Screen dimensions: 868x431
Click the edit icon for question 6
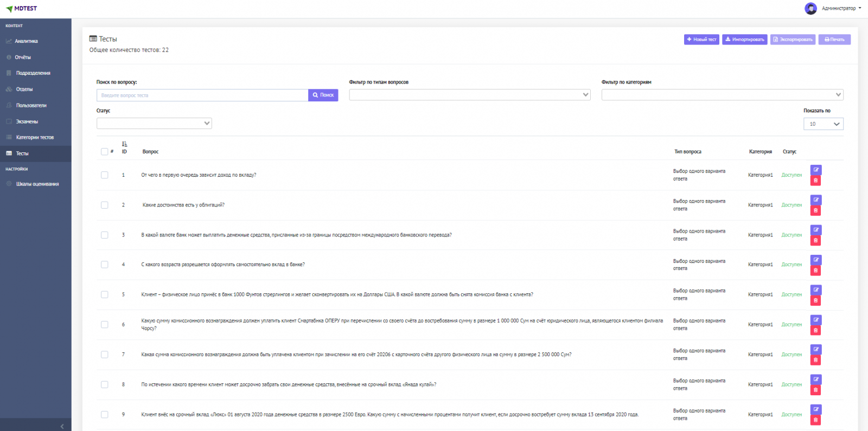point(815,320)
